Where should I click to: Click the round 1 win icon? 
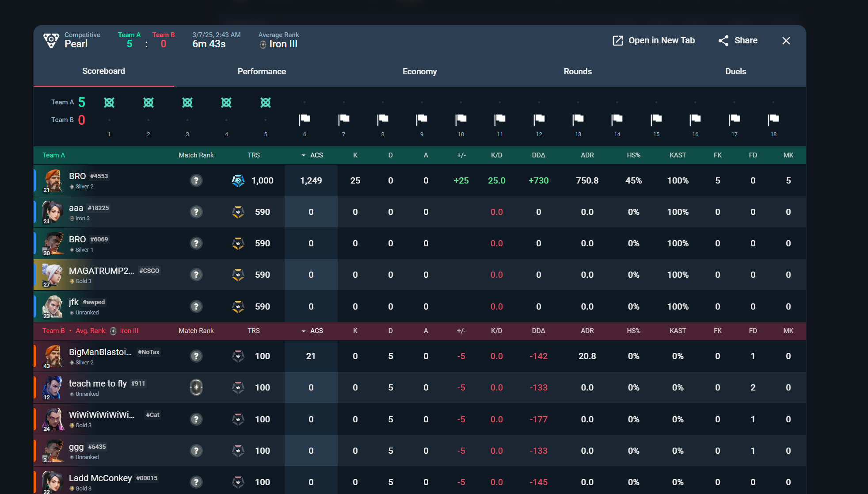(x=109, y=103)
